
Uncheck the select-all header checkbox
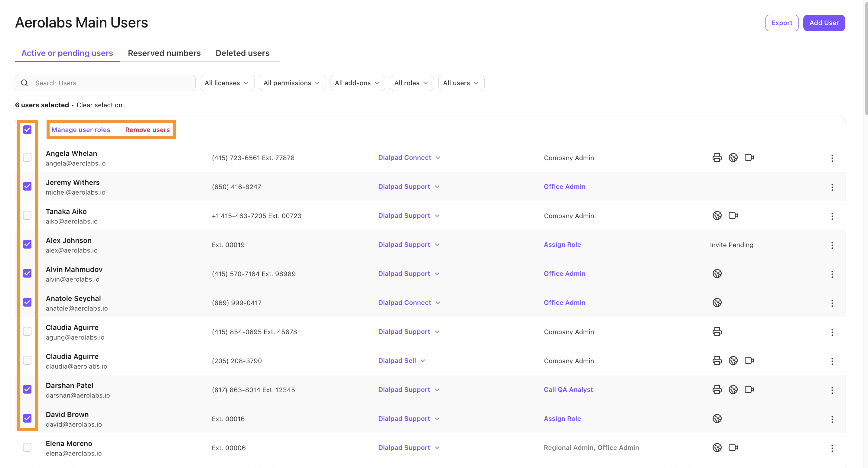(27, 130)
